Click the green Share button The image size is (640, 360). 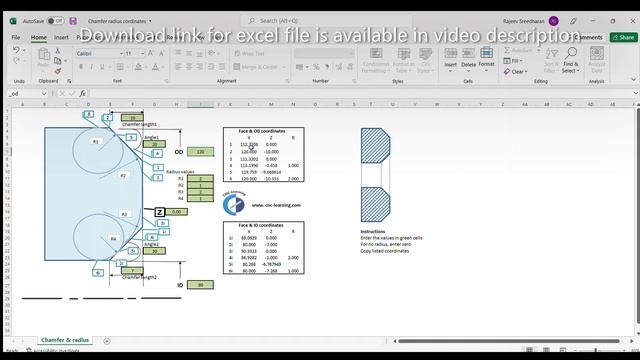click(623, 37)
